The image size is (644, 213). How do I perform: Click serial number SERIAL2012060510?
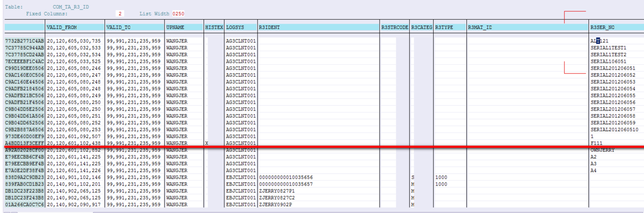[614, 130]
